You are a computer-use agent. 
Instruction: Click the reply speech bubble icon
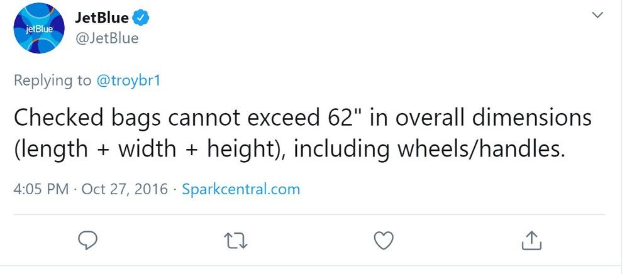[87, 241]
